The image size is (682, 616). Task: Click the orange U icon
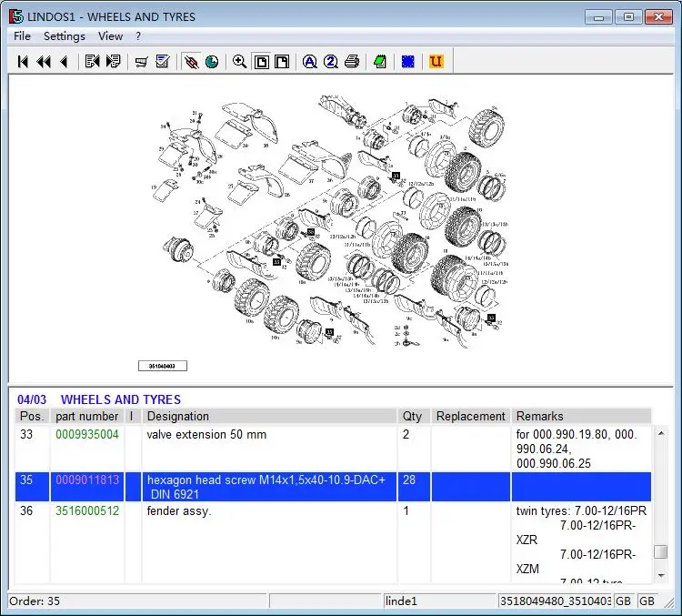click(436, 61)
